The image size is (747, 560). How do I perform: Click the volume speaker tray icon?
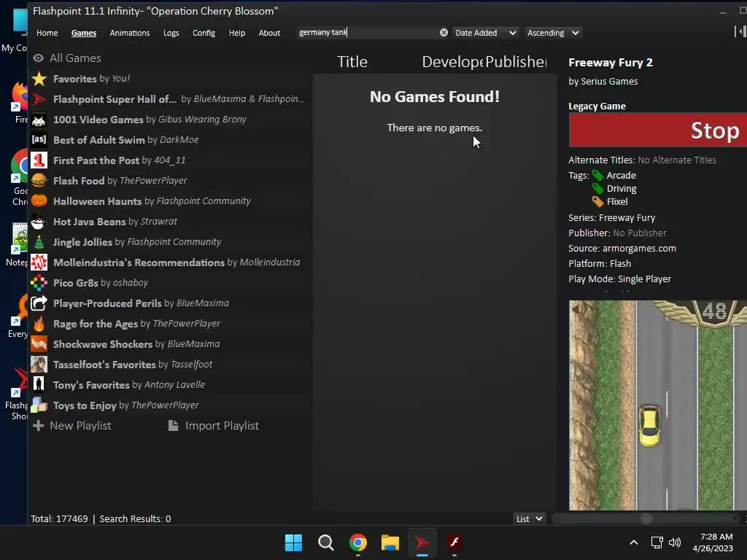tap(675, 542)
